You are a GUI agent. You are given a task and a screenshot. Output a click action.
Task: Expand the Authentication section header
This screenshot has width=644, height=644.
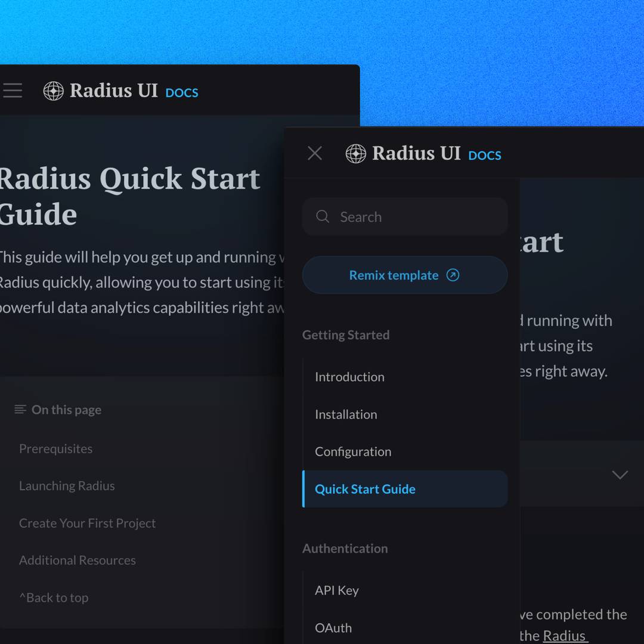pos(345,548)
